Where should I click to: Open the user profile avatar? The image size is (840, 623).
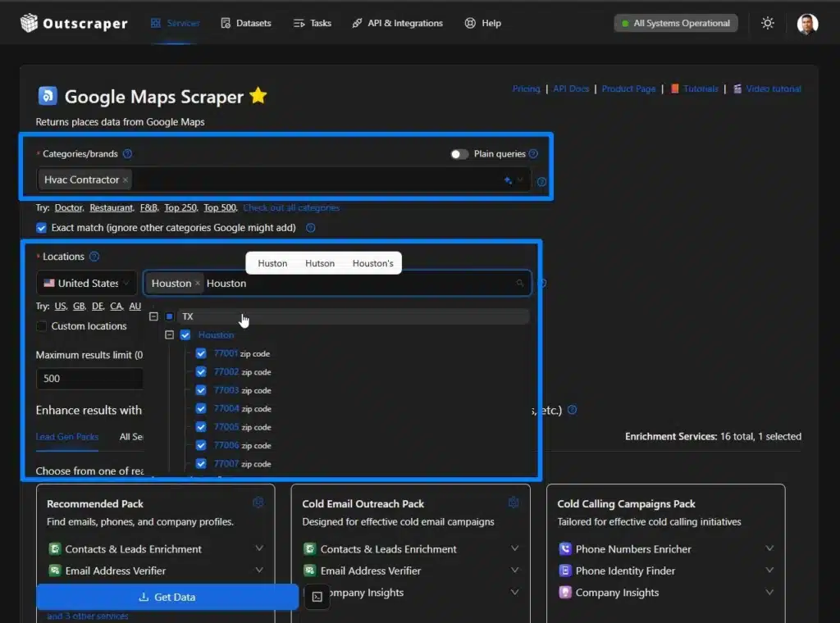tap(807, 23)
